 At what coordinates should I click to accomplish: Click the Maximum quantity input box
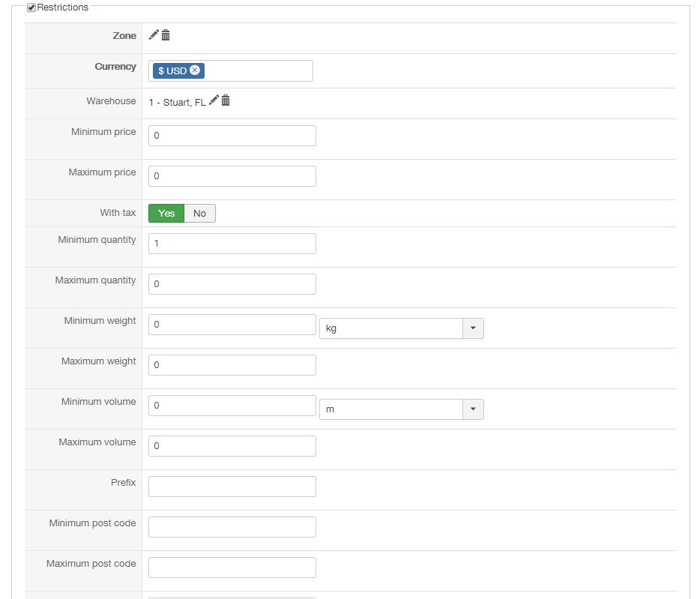coord(232,284)
